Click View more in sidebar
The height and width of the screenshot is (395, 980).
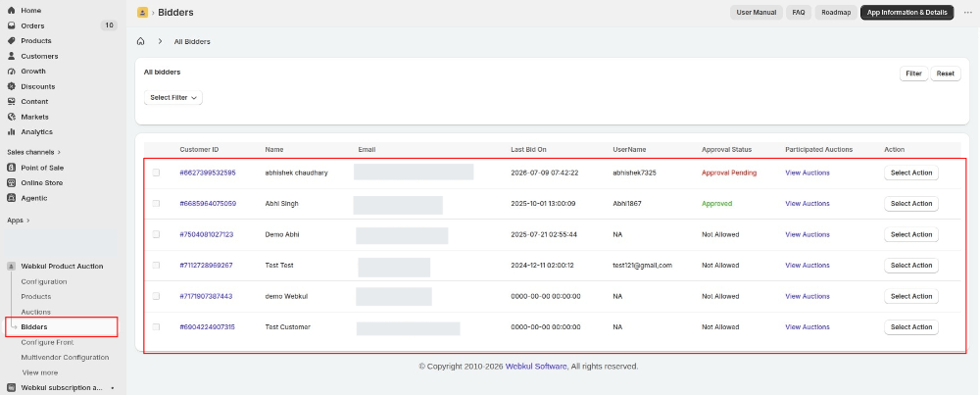pyautogui.click(x=40, y=372)
